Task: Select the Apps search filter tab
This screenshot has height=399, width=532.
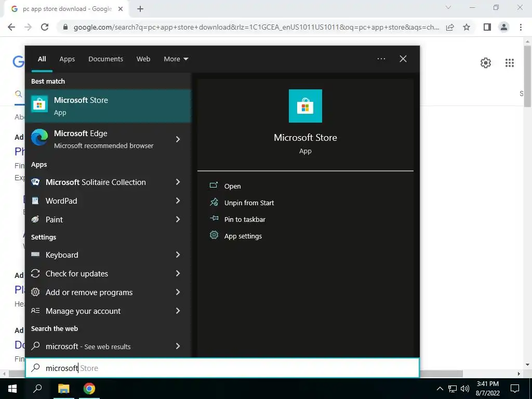Action: tap(67, 59)
